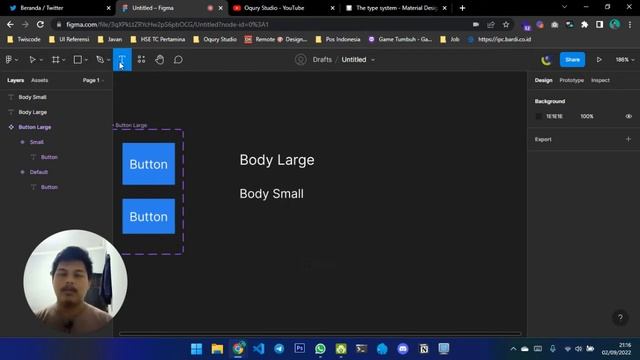Viewport: 640px width, 360px height.
Task: Edit the background opacity 100% field
Action: click(x=587, y=116)
